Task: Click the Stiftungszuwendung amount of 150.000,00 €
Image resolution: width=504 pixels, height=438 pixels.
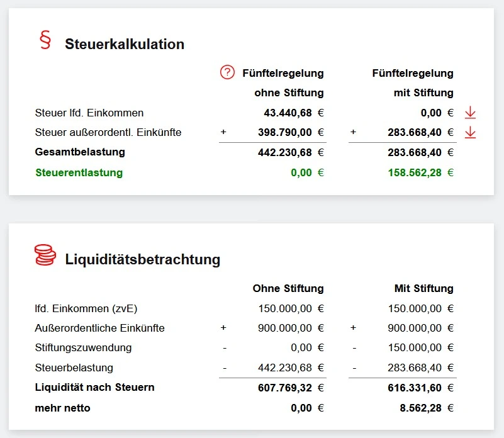Action: pyautogui.click(x=418, y=347)
